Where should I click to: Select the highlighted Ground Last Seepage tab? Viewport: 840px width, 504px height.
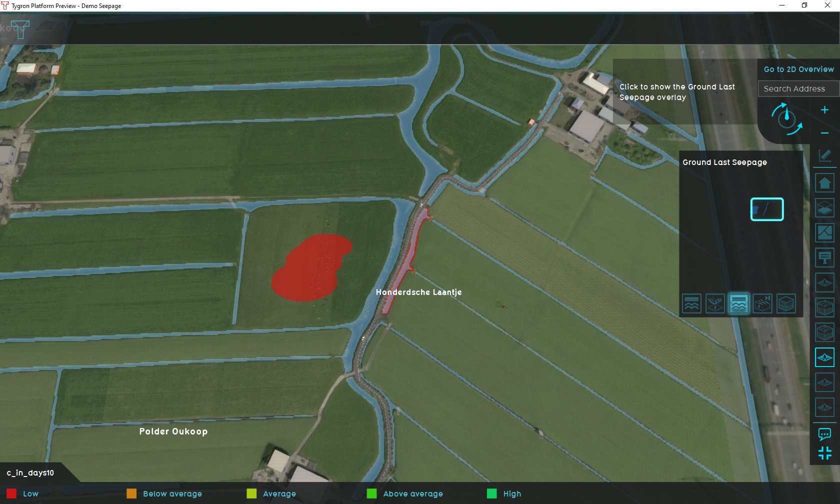pos(739,303)
